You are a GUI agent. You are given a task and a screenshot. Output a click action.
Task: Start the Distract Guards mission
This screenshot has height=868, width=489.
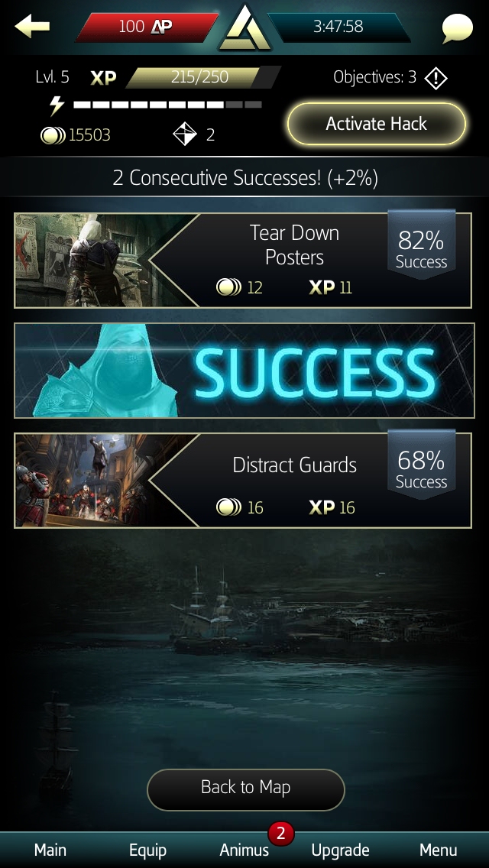[242, 480]
